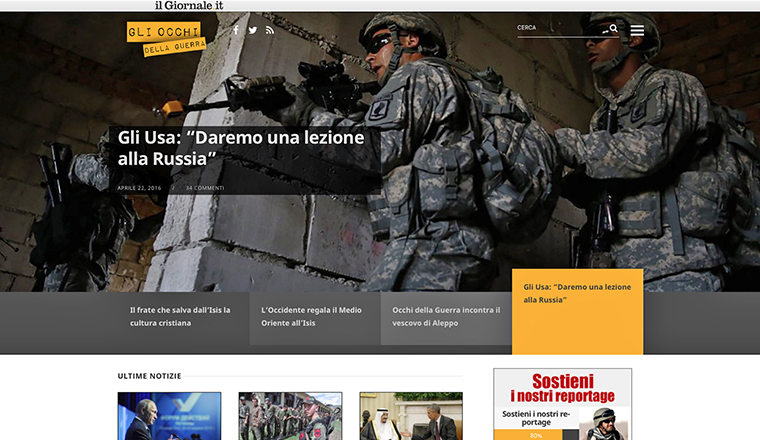This screenshot has width=760, height=440.
Task: Open the Saudi king and Obama thumbnail
Action: pyautogui.click(x=411, y=416)
